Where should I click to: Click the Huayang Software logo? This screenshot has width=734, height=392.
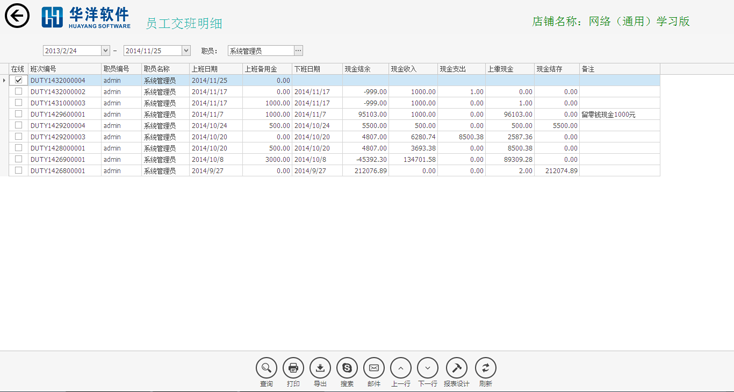(x=86, y=18)
